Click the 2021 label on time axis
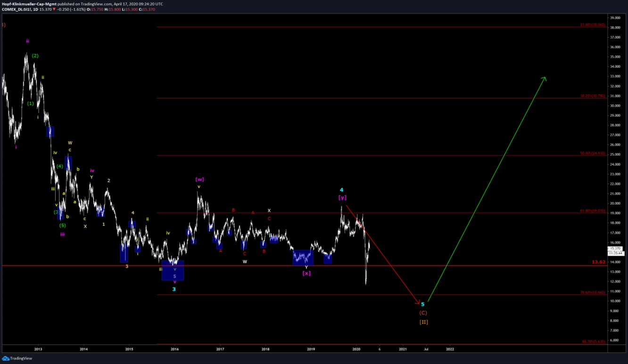Viewport: 628px width, 364px height. [x=403, y=349]
